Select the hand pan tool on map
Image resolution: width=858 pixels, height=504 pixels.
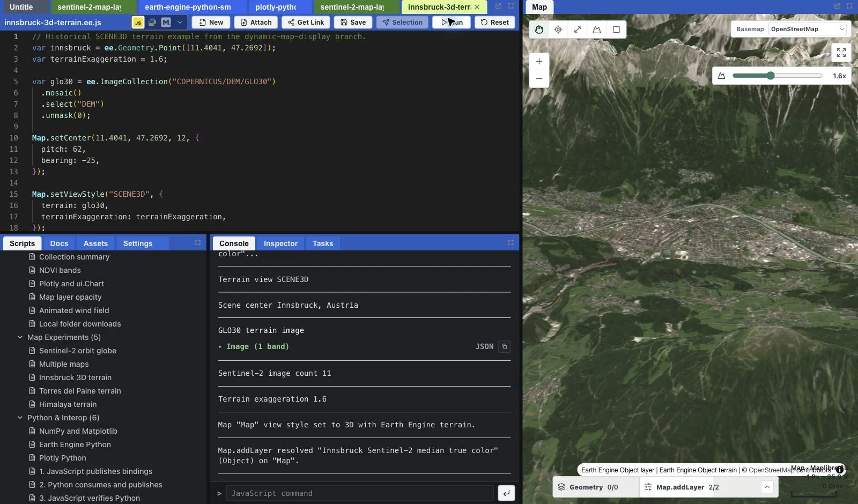pyautogui.click(x=539, y=29)
